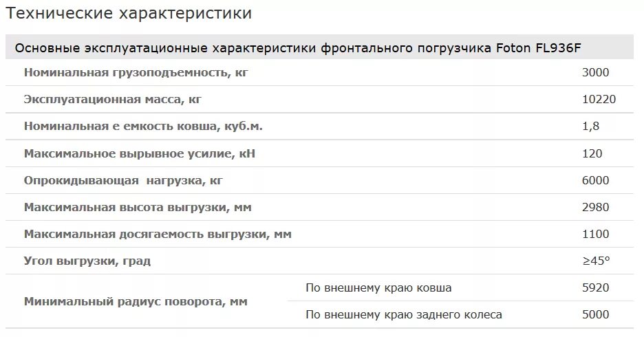Click 'Эксплуатационная масса, кг' label

pos(113,99)
